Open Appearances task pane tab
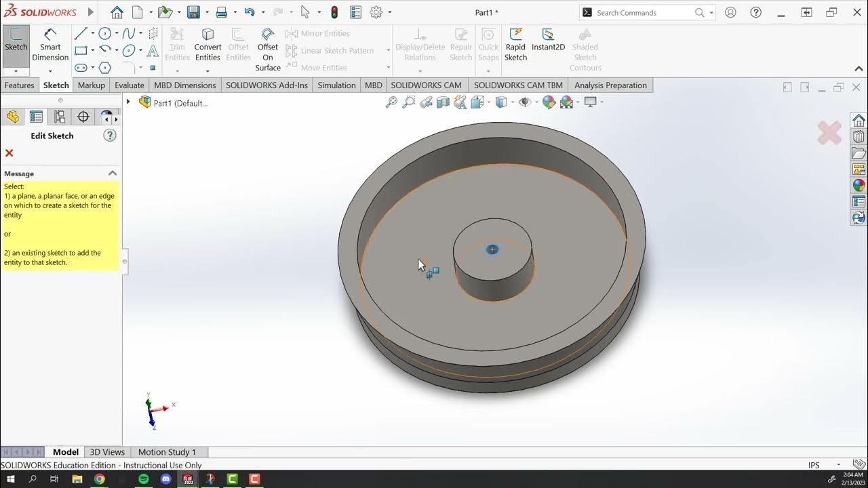Screen dimensions: 868x488 [859, 185]
